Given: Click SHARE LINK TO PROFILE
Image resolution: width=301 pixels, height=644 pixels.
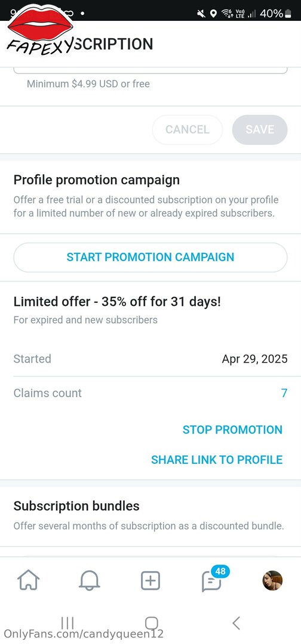Looking at the screenshot, I should [217, 460].
